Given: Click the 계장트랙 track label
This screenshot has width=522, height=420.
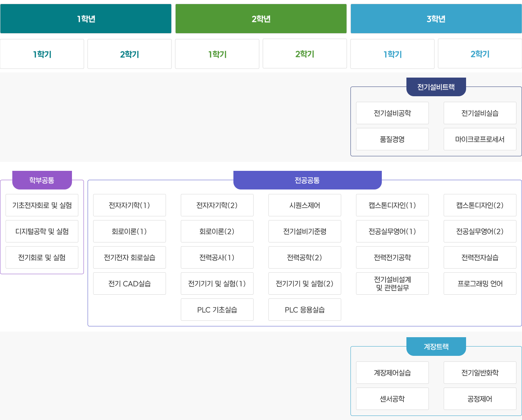Looking at the screenshot, I should 436,347.
